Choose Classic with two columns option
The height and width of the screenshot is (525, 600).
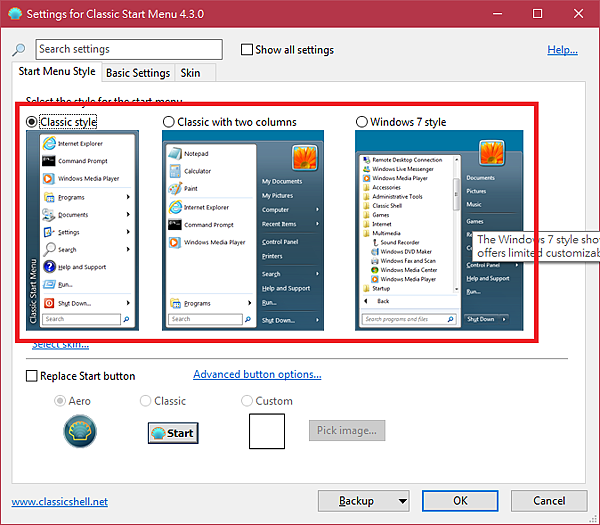(x=168, y=122)
